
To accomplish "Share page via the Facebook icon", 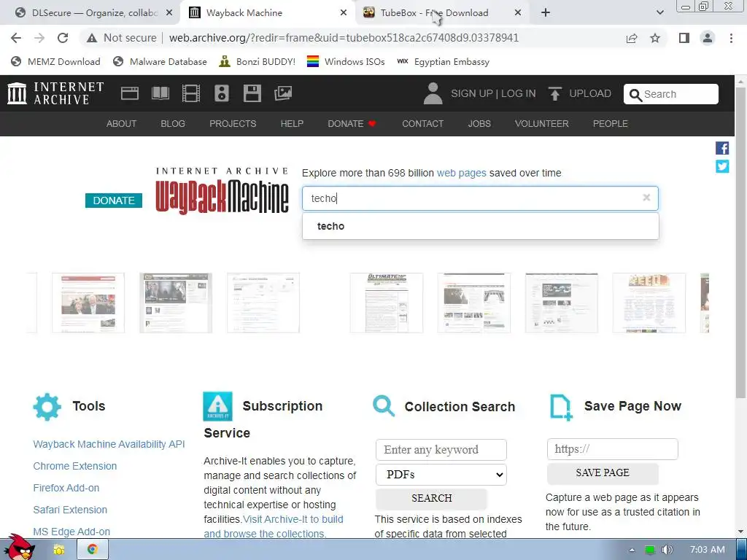I will [x=721, y=148].
